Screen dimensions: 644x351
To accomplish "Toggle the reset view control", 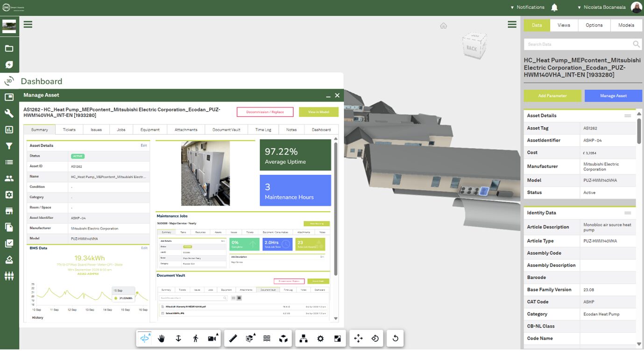I will click(x=395, y=338).
